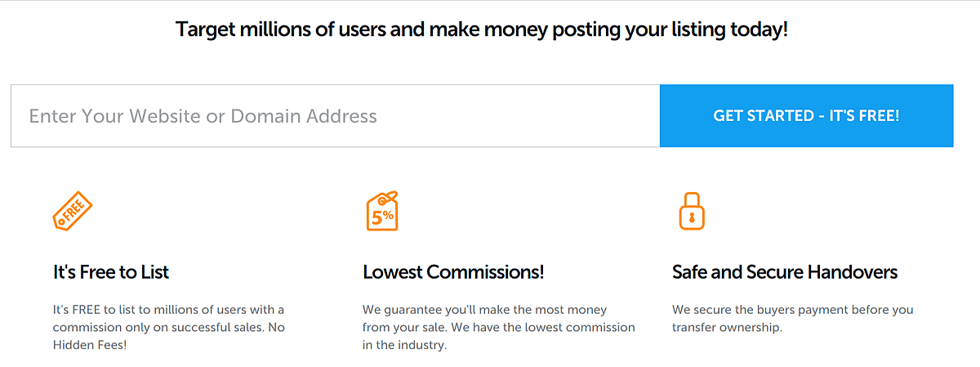Click the "Lowest Commissions!" heading
The width and height of the screenshot is (980, 367).
pyautogui.click(x=453, y=272)
